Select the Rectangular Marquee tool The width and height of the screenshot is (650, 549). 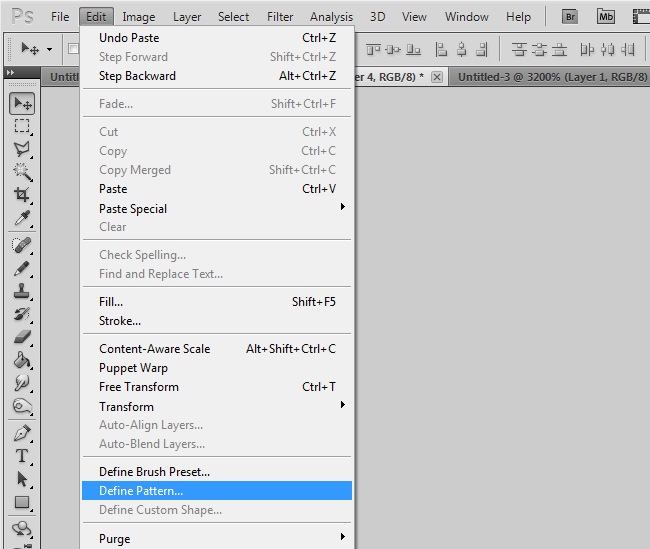[x=22, y=126]
